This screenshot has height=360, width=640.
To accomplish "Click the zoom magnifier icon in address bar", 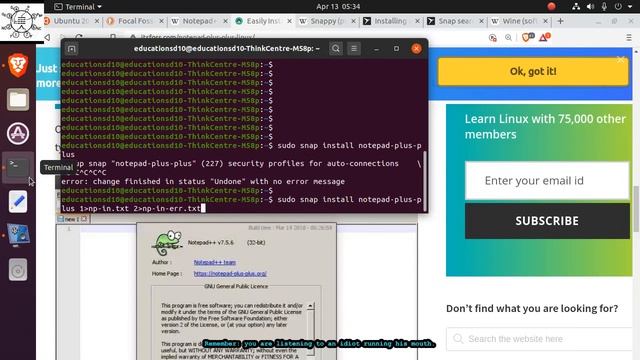I will (x=508, y=38).
